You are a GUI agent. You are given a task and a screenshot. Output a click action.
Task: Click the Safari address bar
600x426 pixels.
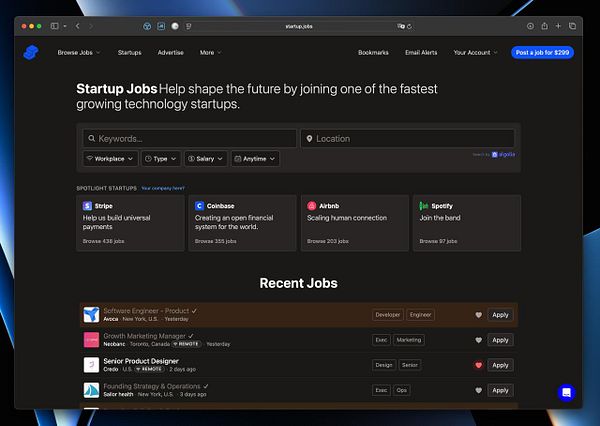(x=299, y=26)
